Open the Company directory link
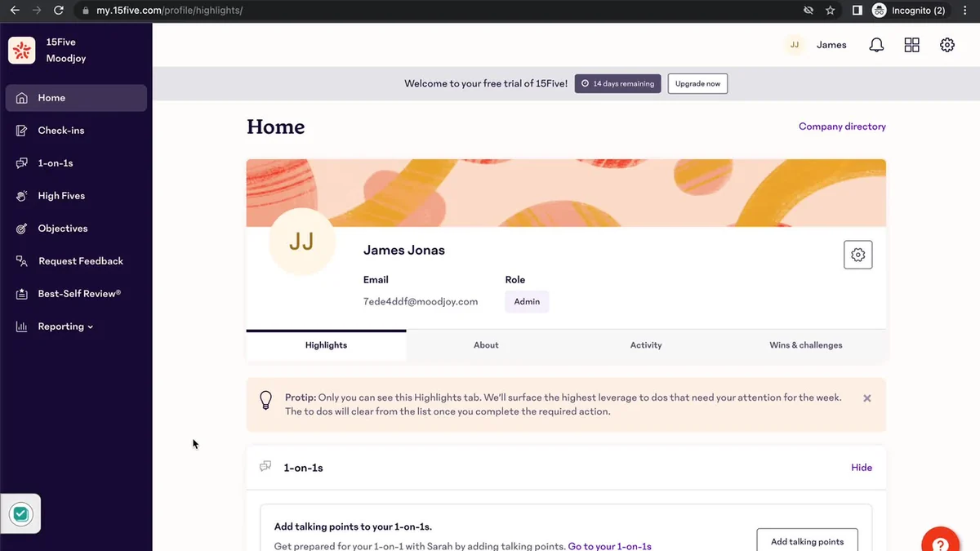The height and width of the screenshot is (551, 980). pyautogui.click(x=842, y=127)
